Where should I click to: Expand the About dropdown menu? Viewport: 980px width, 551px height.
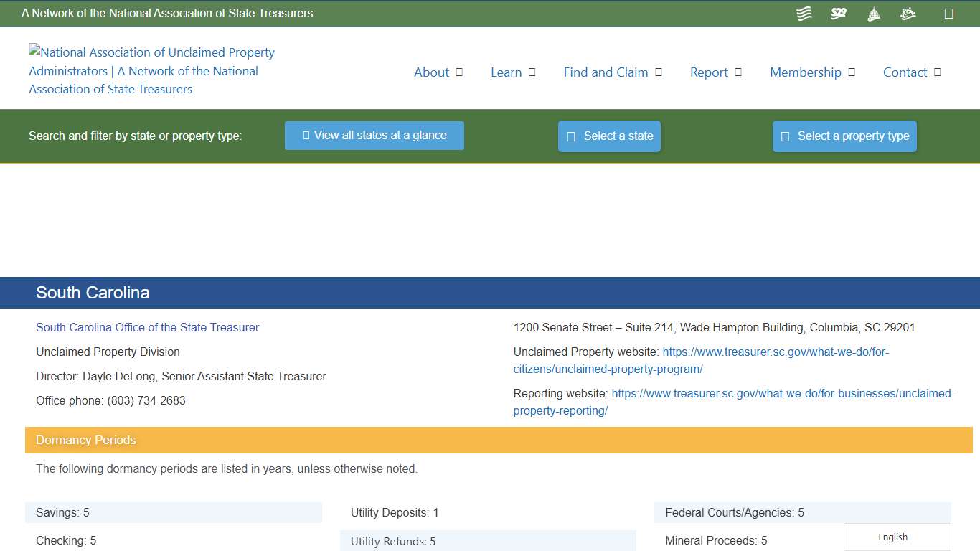[x=438, y=72]
